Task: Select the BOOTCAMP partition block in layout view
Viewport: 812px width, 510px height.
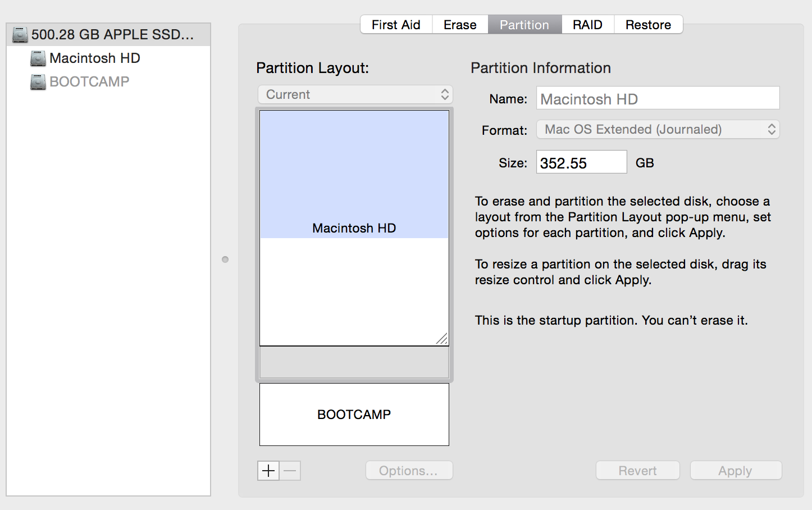Action: click(354, 415)
